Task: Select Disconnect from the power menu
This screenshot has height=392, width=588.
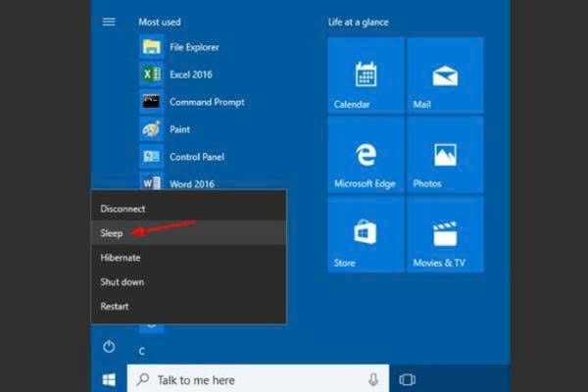Action: (x=189, y=209)
